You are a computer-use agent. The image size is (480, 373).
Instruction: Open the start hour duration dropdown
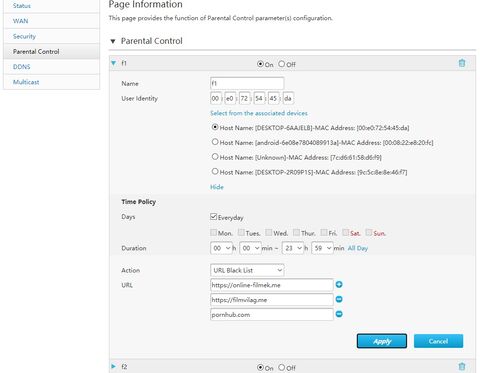[x=221, y=248]
